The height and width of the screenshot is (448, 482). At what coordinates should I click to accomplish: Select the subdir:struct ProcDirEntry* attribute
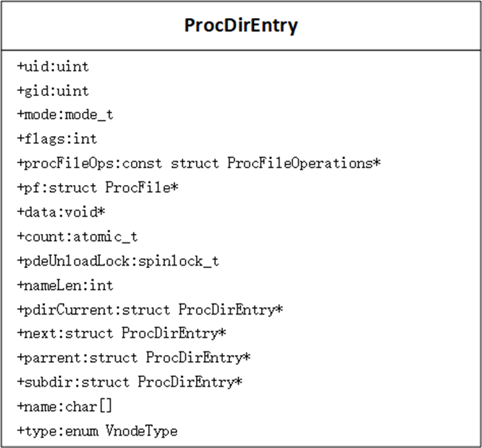(130, 382)
